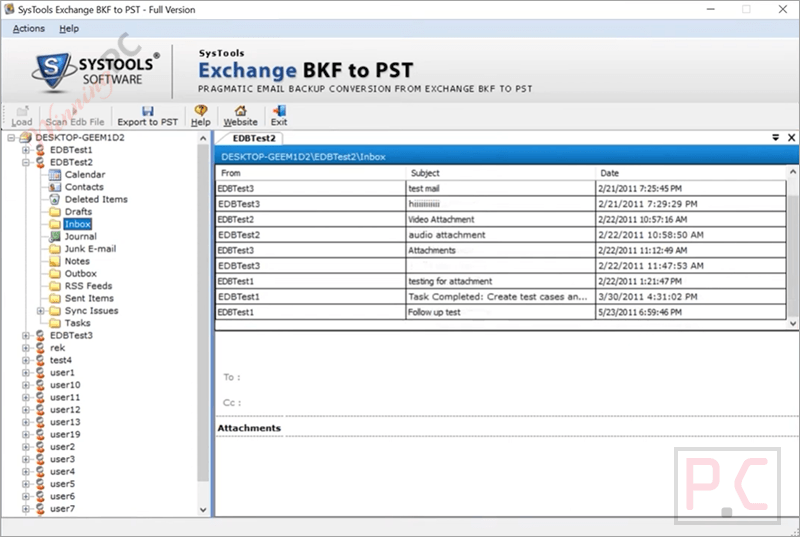Open the tab list dropdown arrow
800x537 pixels.
point(776,138)
